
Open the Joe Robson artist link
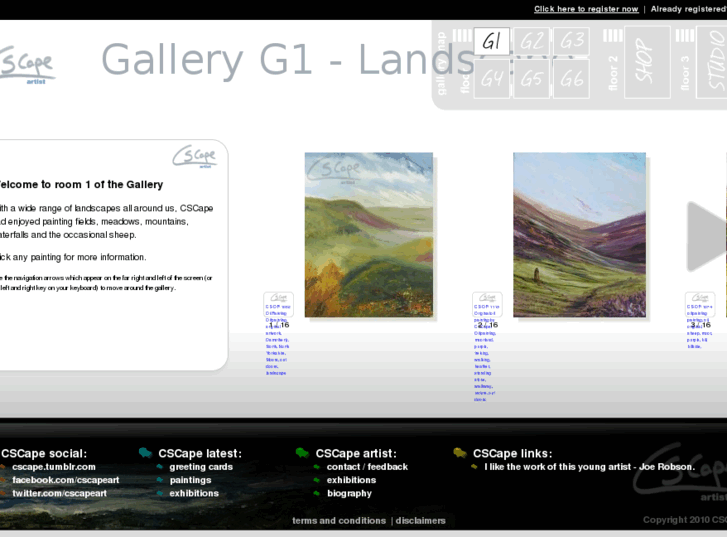[590, 467]
